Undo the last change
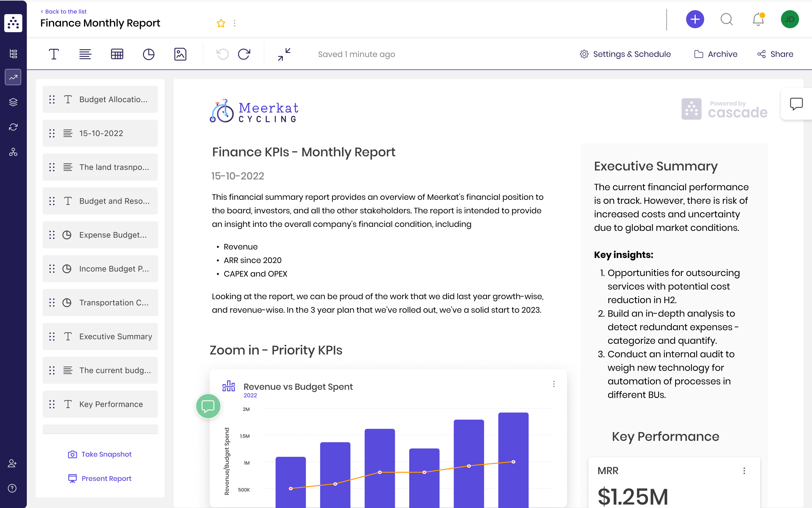This screenshot has width=812, height=508. click(222, 54)
